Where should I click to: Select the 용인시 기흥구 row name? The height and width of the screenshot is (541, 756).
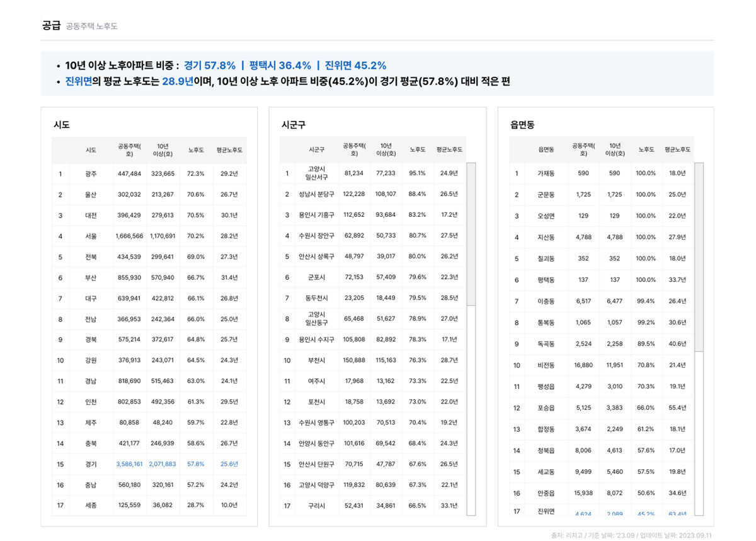[x=317, y=215]
